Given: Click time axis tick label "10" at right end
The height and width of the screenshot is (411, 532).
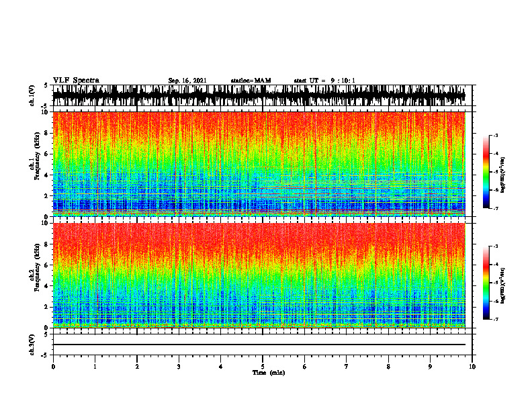Looking at the screenshot, I should (x=472, y=367).
